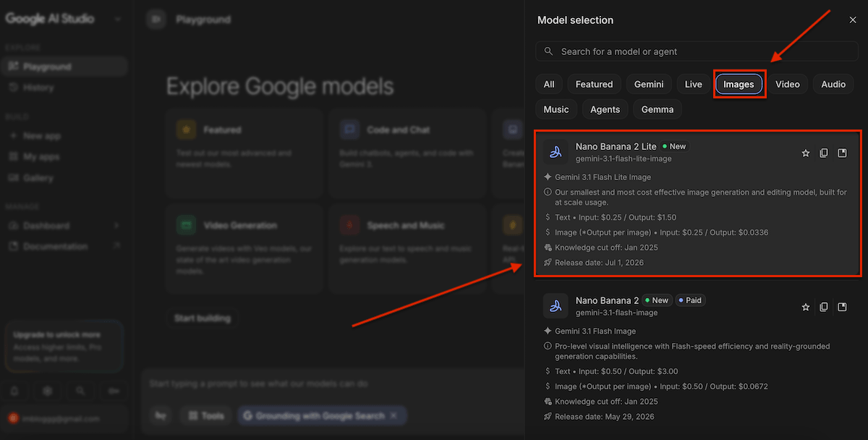Screen dimensions: 868x440
Task: Select the Agents filter tab
Action: pyautogui.click(x=605, y=109)
